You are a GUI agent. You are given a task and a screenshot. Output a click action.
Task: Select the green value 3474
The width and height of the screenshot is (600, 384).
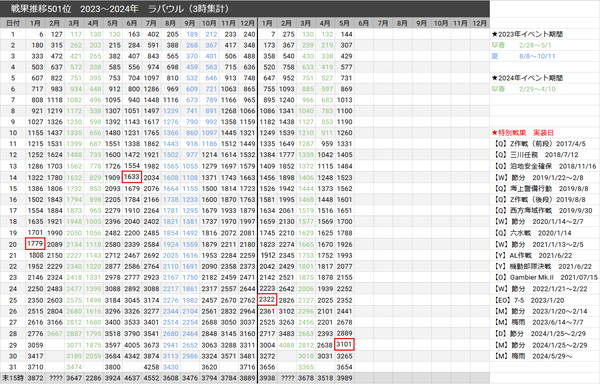click(74, 367)
